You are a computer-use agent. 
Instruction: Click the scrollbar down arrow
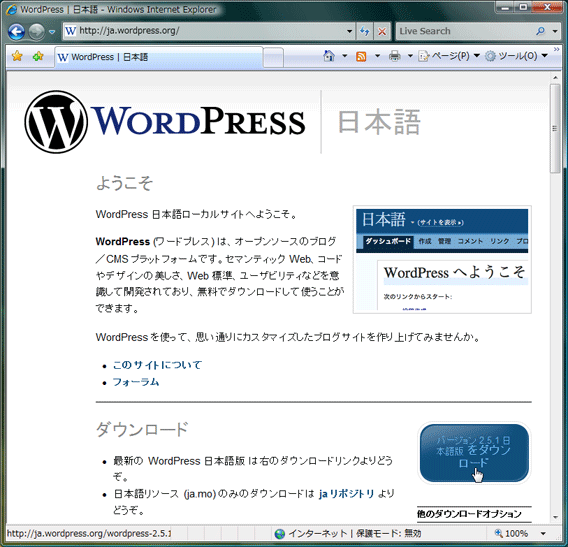[555, 517]
